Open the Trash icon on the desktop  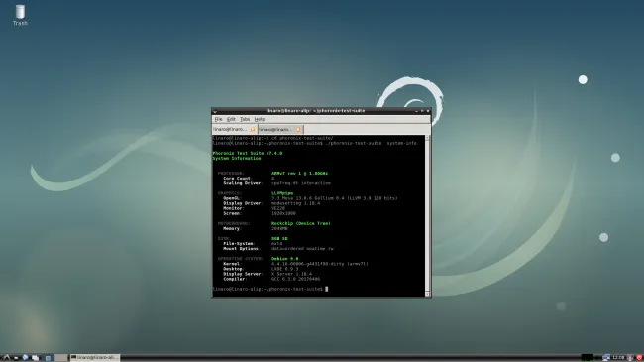click(x=20, y=15)
